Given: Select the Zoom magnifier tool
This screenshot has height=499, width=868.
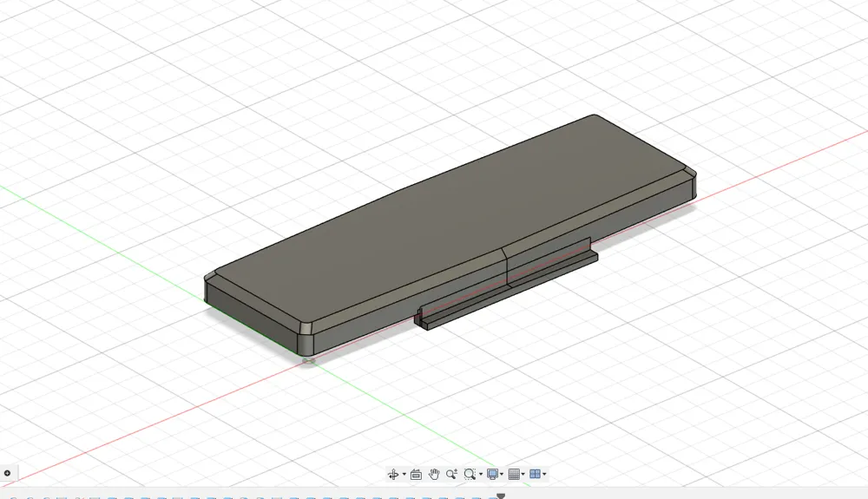Looking at the screenshot, I should click(x=451, y=474).
